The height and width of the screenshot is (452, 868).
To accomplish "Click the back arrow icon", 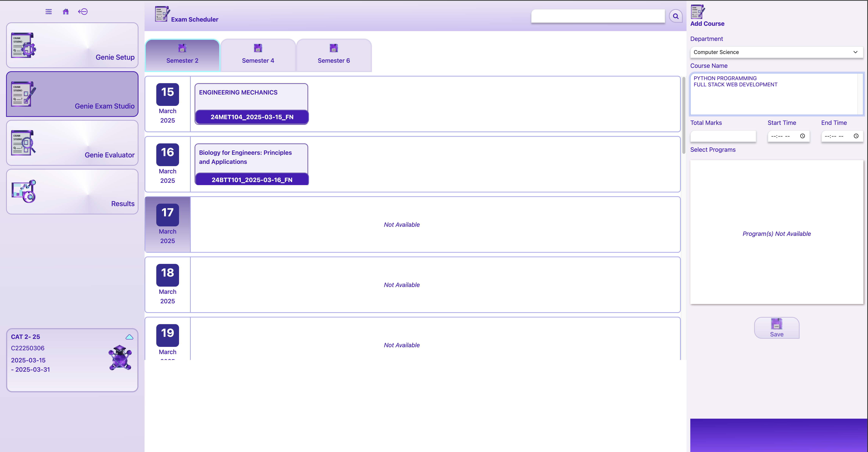I will pos(83,12).
